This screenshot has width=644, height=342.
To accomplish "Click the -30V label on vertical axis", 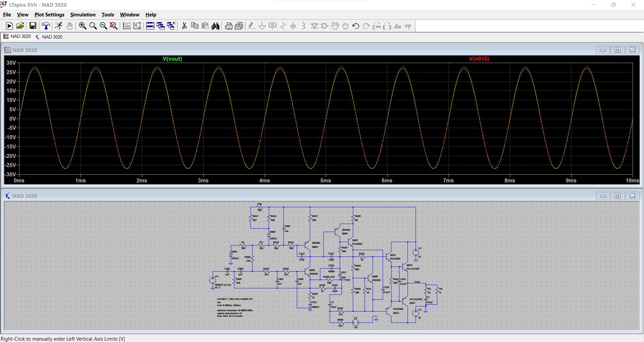I will (x=10, y=174).
